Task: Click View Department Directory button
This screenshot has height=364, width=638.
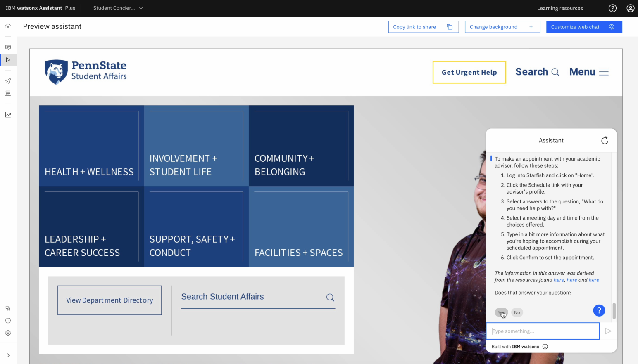Action: [x=110, y=300]
